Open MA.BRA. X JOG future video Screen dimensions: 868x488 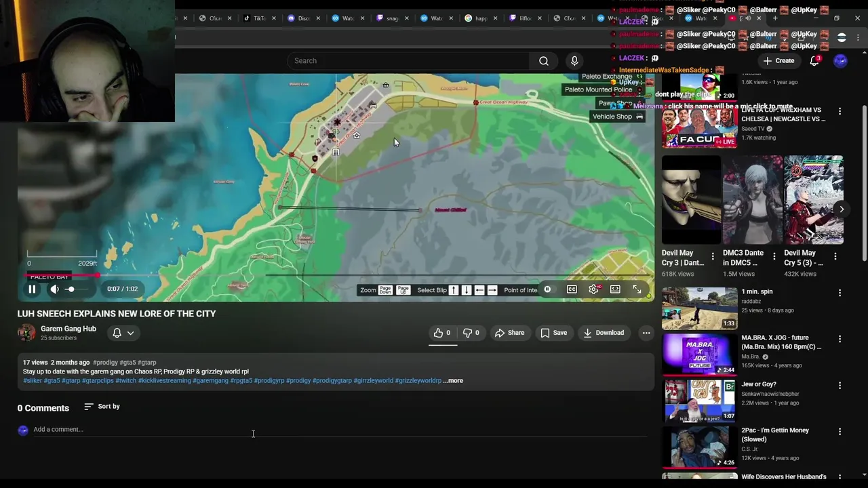(699, 354)
